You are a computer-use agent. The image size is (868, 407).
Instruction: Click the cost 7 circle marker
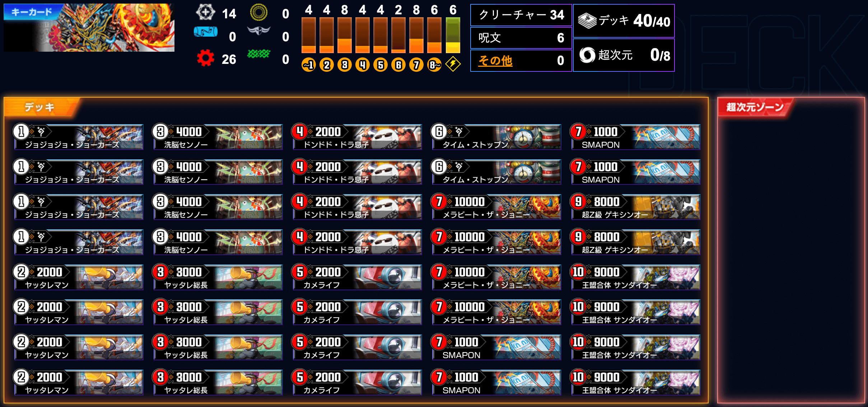pos(416,65)
